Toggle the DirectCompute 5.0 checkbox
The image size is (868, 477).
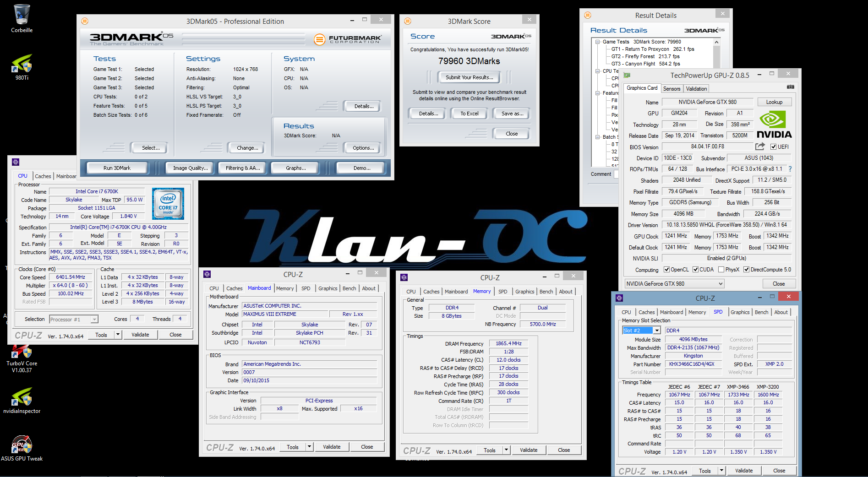(x=746, y=270)
